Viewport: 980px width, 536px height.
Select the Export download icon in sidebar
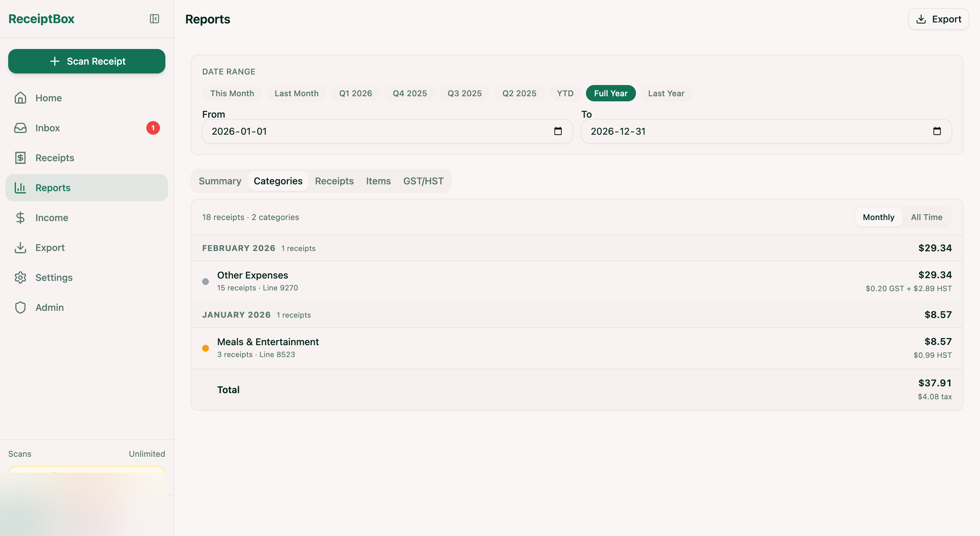pyautogui.click(x=20, y=248)
